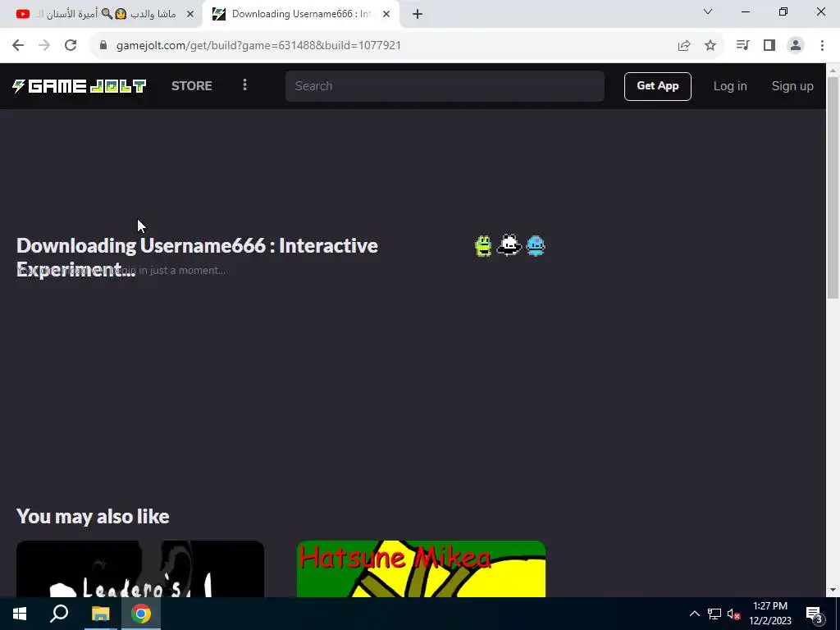This screenshot has width=840, height=630.
Task: Open a new browser tab
Action: click(x=418, y=14)
